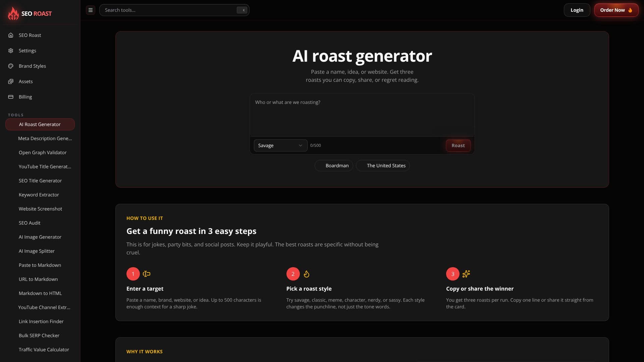
Task: Choose the Boardman suggestion chip
Action: coord(334,166)
